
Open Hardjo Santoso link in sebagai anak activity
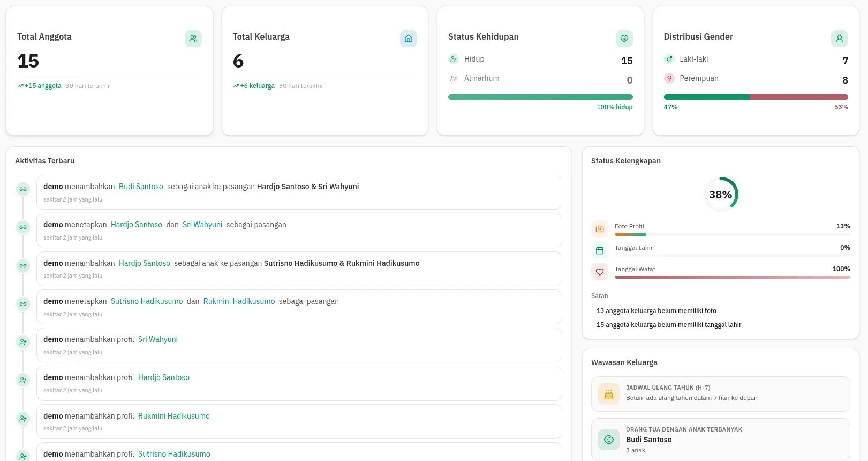click(x=145, y=263)
